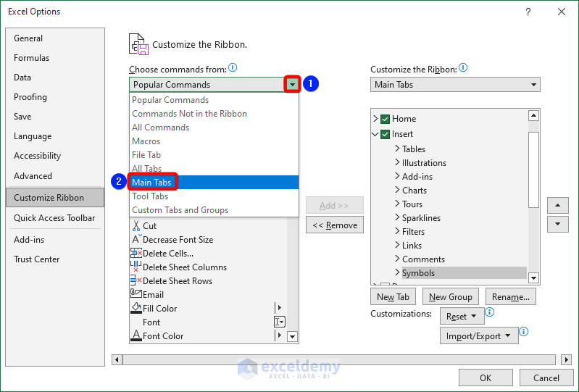Open the Trust Center category
579x392 pixels.
pos(55,259)
